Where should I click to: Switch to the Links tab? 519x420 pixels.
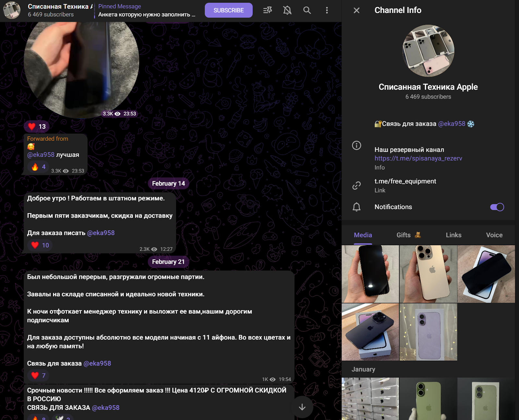click(453, 235)
